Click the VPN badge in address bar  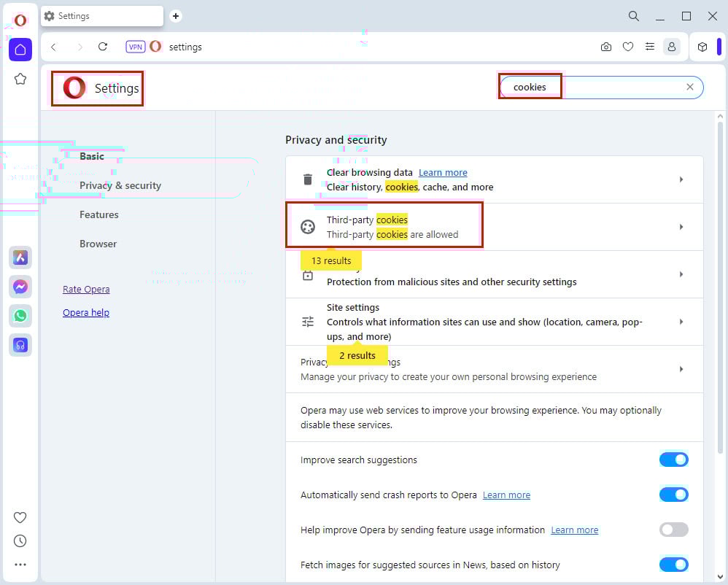pos(136,47)
